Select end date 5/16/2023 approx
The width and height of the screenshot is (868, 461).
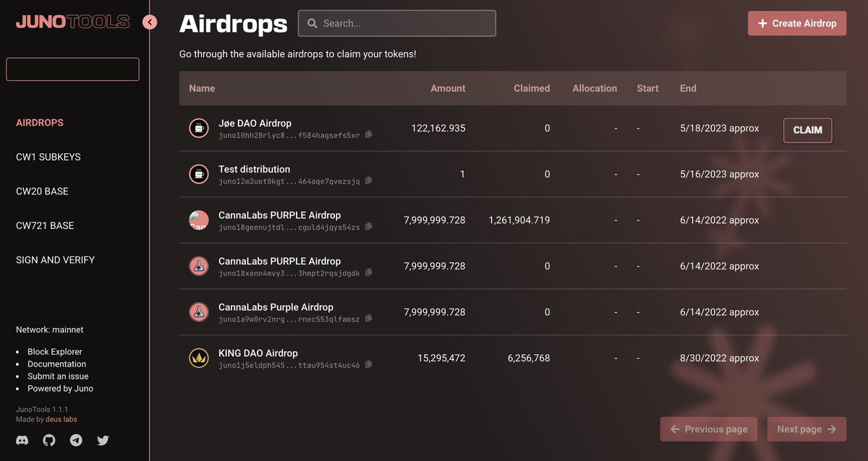(720, 174)
